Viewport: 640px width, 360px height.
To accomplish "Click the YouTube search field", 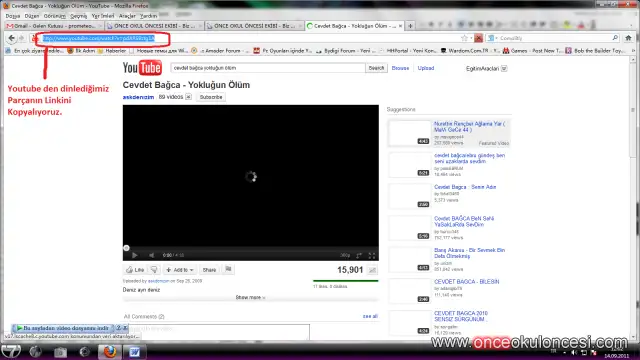I will pyautogui.click(x=268, y=68).
